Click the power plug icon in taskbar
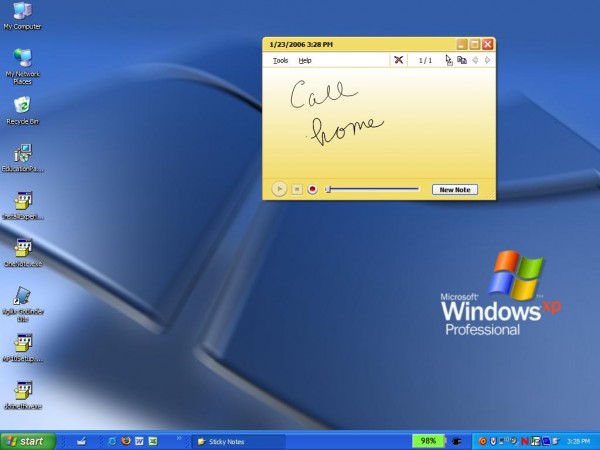Viewport: 600px width, 450px height. tap(457, 441)
